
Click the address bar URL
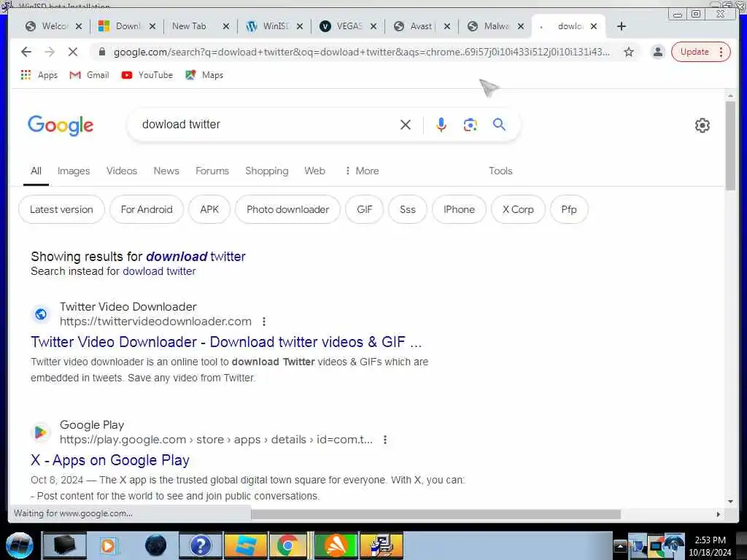(361, 52)
